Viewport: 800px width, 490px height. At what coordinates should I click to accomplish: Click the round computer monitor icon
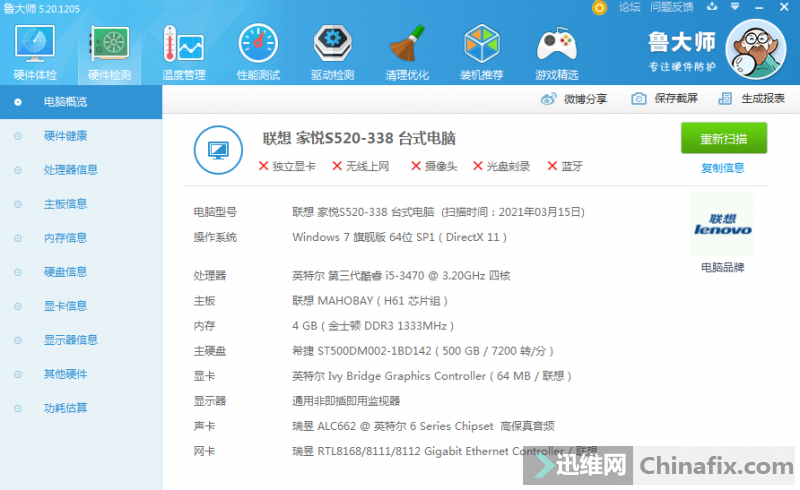tap(218, 150)
